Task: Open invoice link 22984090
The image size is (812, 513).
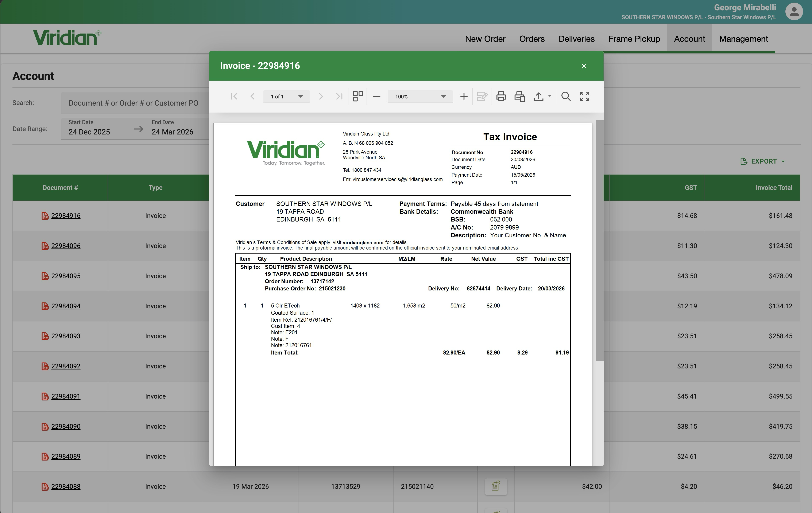Action: tap(66, 426)
